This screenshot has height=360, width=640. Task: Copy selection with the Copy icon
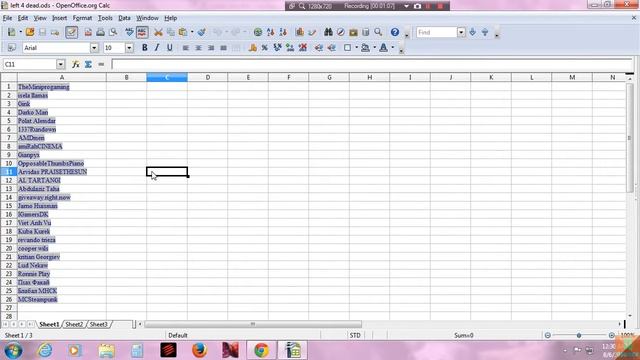pyautogui.click(x=171, y=32)
